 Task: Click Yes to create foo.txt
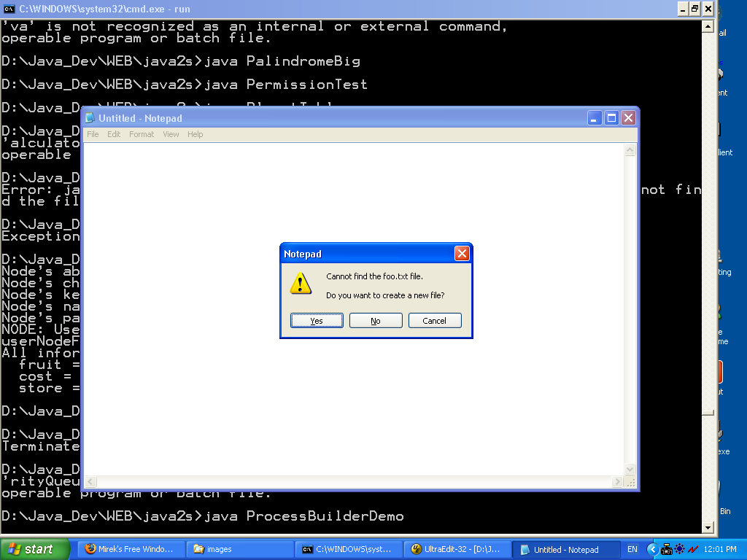(x=317, y=321)
